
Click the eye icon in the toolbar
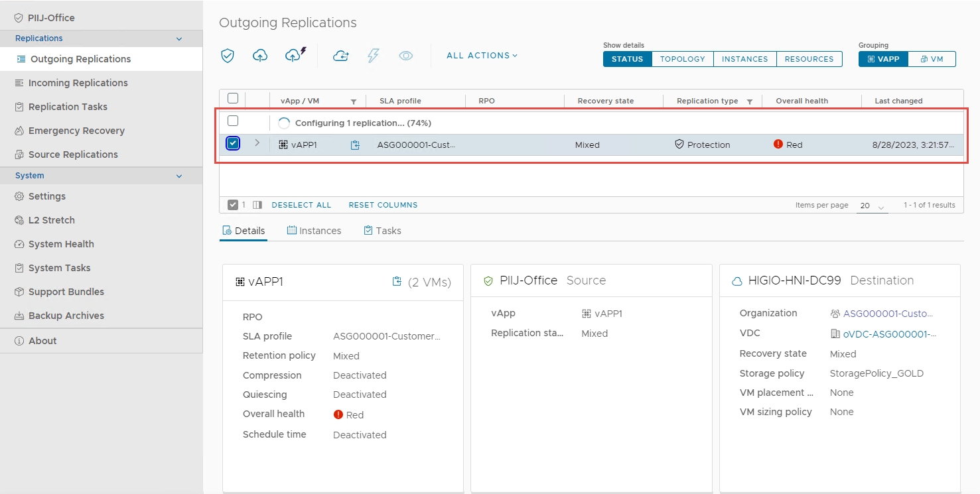click(406, 56)
